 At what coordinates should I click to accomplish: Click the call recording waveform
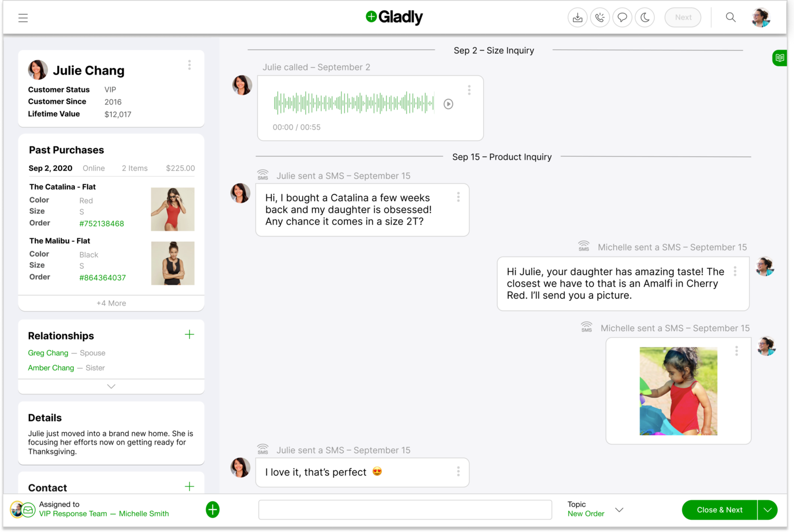[353, 103]
